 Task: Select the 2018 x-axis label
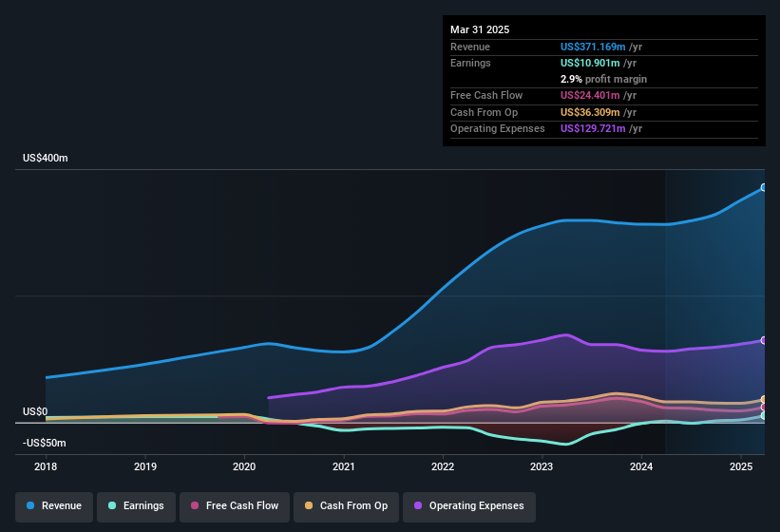click(46, 466)
